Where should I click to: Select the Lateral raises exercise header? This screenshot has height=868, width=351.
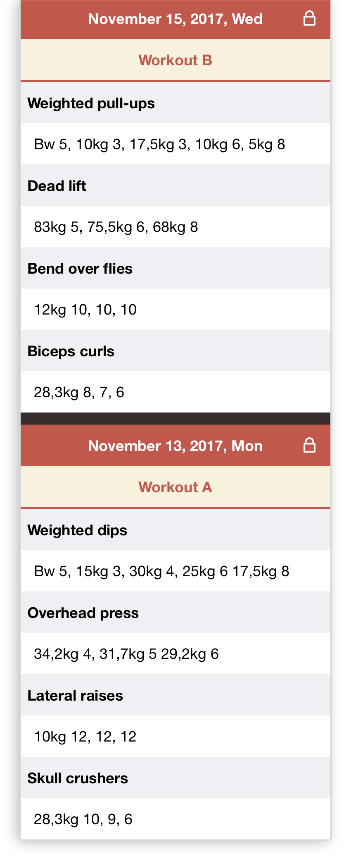(175, 695)
